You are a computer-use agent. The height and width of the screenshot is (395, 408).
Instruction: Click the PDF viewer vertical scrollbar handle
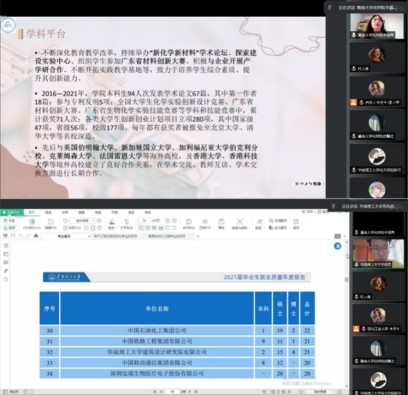point(346,279)
